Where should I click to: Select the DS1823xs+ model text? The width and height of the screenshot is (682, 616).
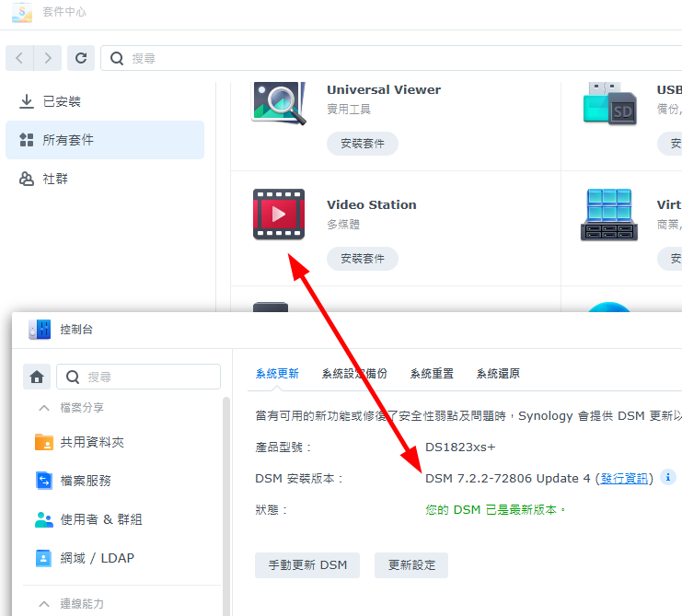[x=460, y=447]
